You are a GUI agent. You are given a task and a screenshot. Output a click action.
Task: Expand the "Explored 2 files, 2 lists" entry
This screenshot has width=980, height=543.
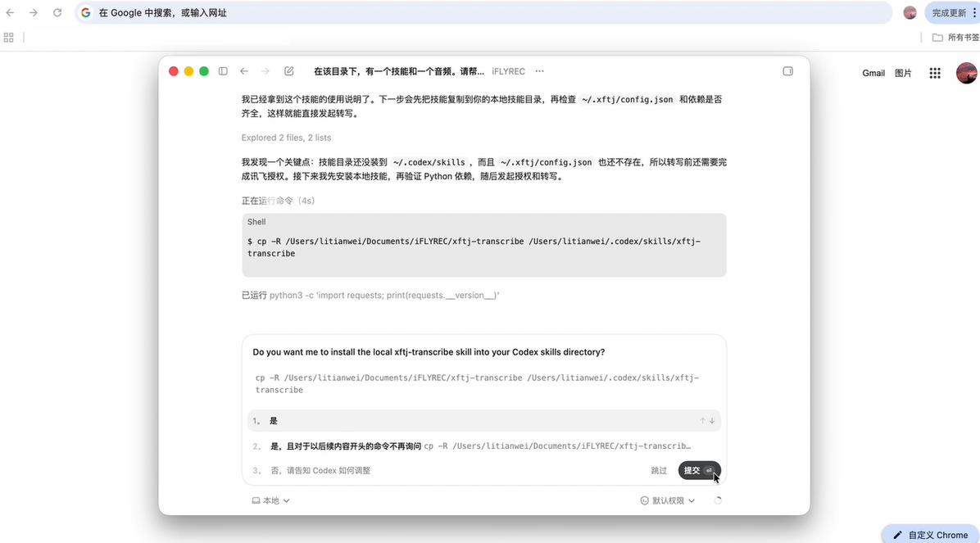click(286, 138)
